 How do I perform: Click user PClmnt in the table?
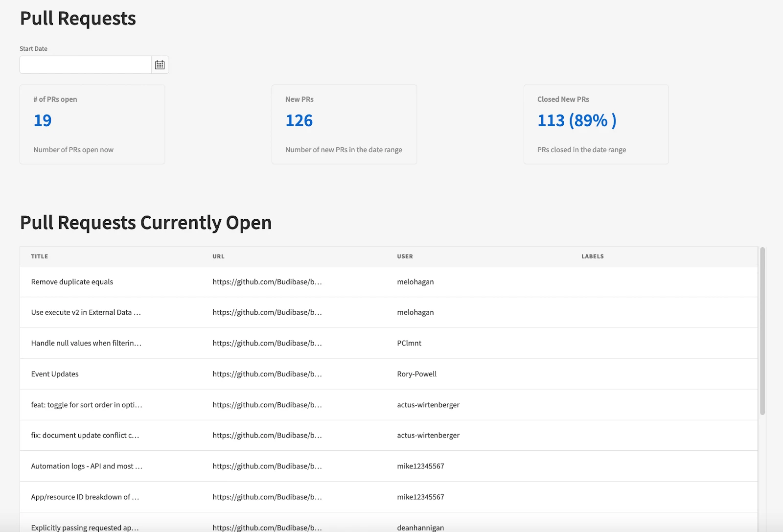point(409,343)
